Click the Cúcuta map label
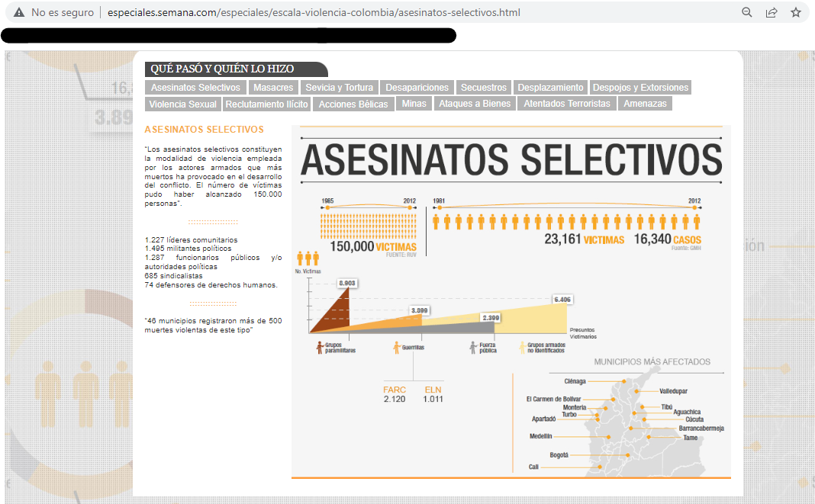 (694, 419)
